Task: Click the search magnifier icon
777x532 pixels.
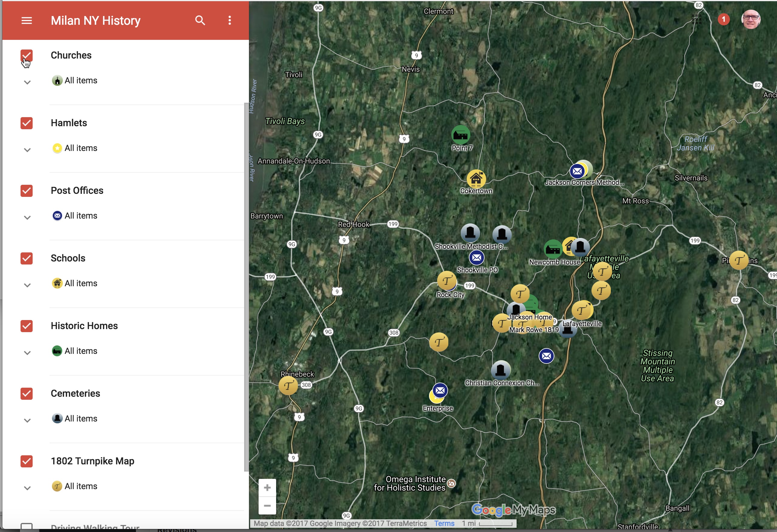Action: (x=200, y=21)
